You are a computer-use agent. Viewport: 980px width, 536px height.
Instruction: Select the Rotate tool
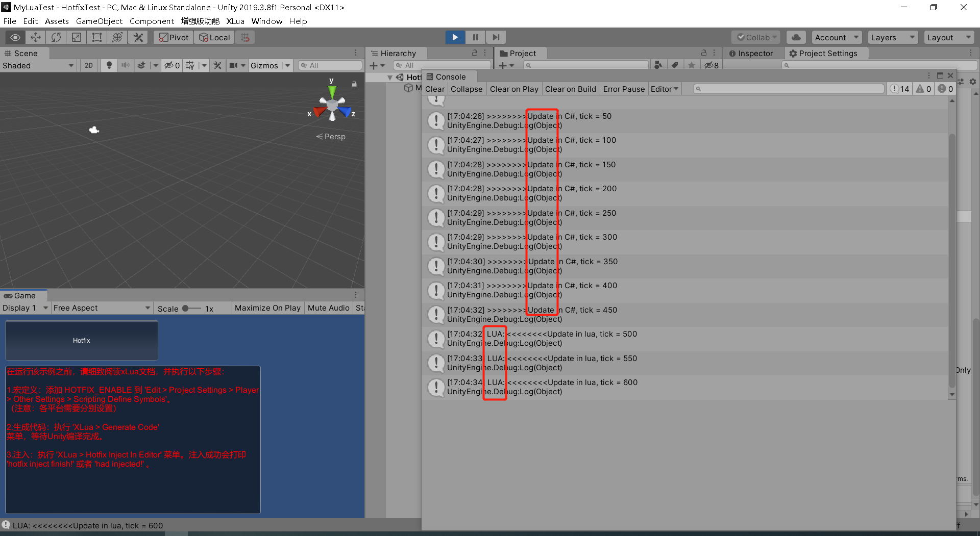point(56,37)
